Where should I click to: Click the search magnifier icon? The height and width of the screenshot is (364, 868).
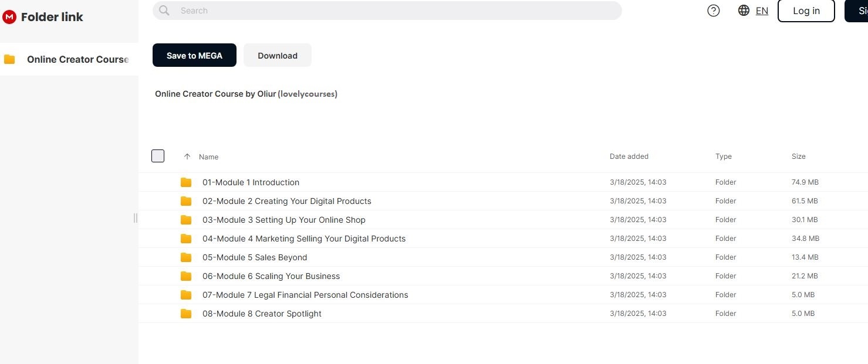point(164,11)
